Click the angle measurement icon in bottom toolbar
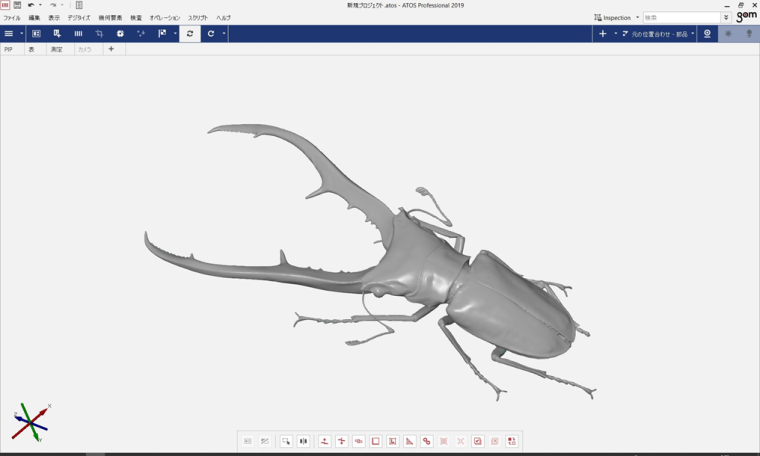Viewport: 760px width, 456px height. click(x=410, y=441)
